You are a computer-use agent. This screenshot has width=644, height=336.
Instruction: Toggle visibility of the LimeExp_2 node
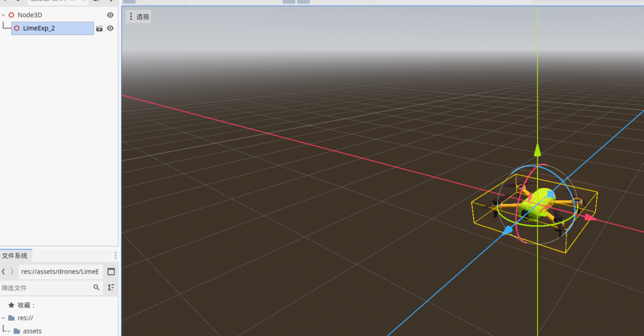(110, 28)
